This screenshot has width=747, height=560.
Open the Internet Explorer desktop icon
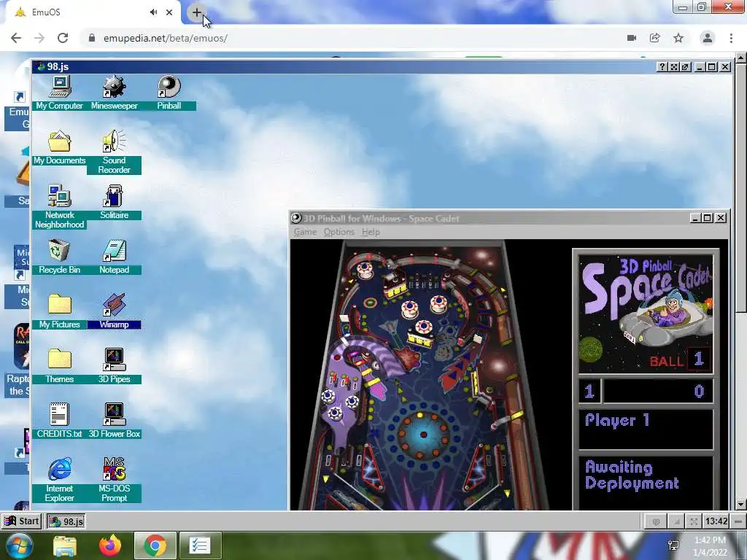pyautogui.click(x=60, y=480)
